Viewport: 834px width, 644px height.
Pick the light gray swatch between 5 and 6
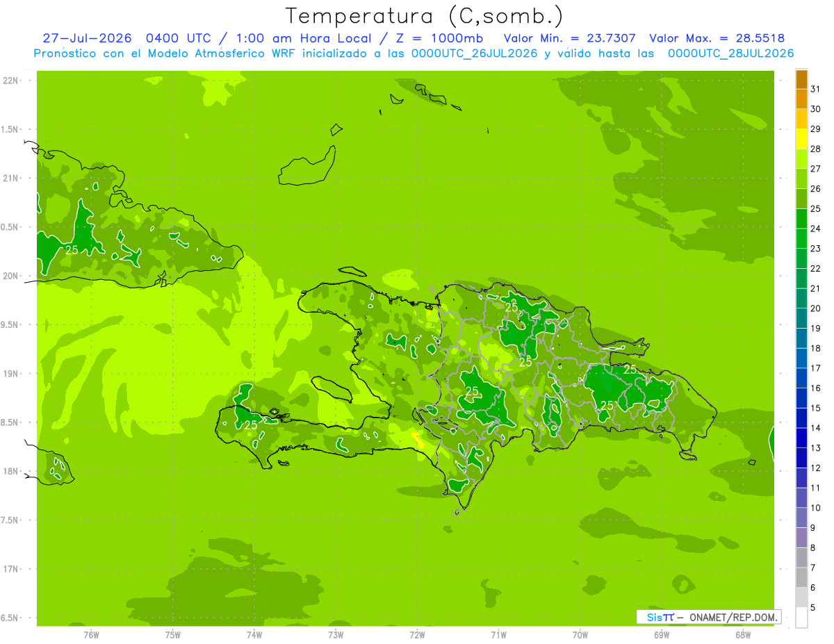[x=801, y=597]
